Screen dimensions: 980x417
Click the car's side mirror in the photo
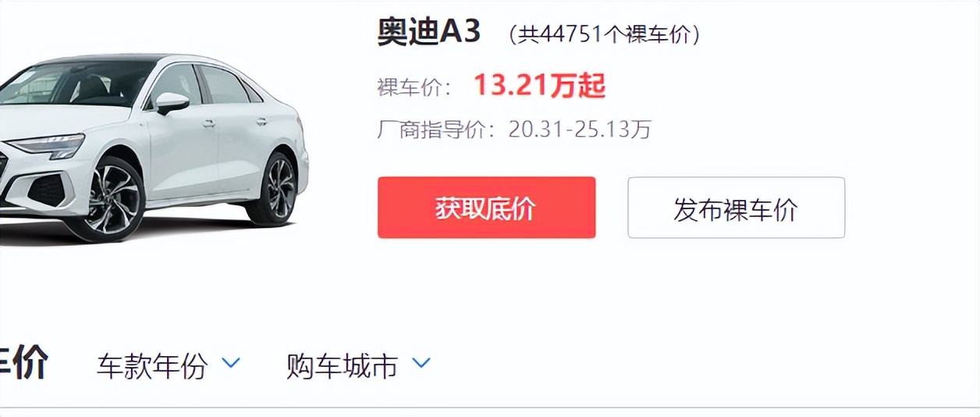coord(171,102)
